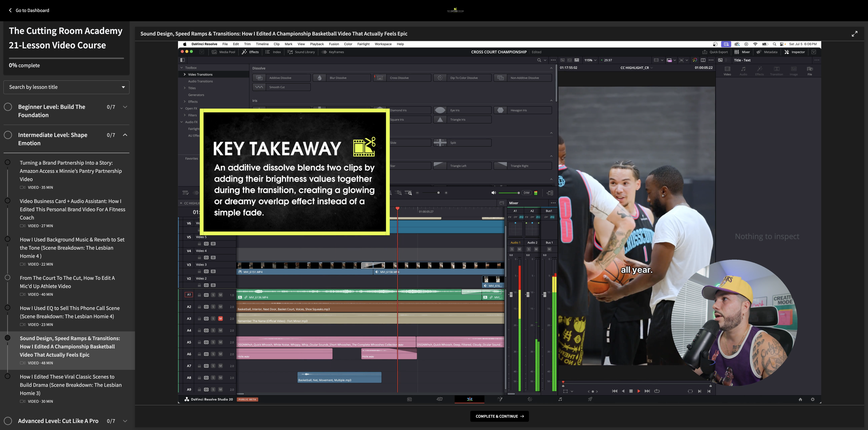Image resolution: width=868 pixels, height=430 pixels.
Task: Collapse the Intermediate Level section
Action: 125,135
